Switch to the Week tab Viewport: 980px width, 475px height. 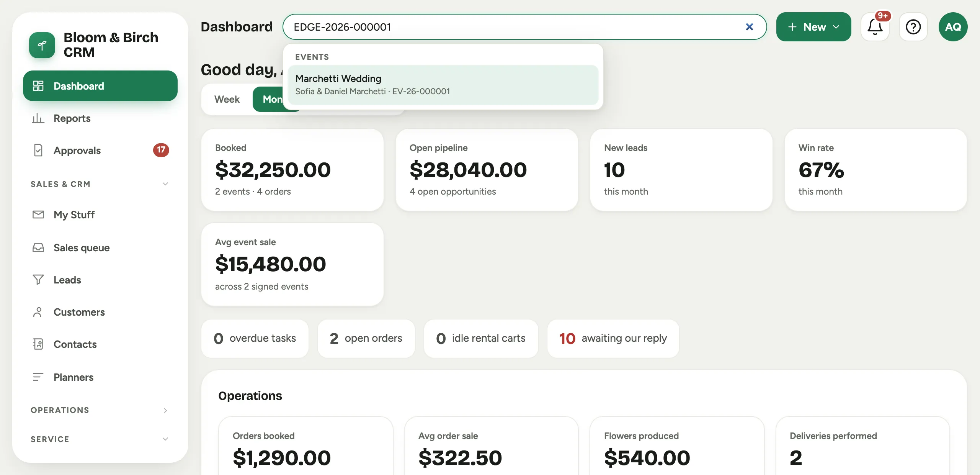227,99
